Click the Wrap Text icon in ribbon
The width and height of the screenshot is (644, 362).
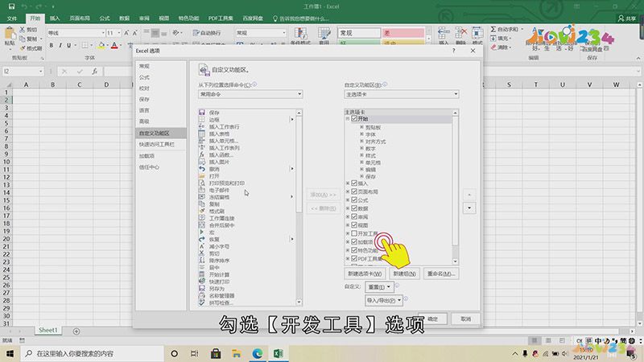click(196, 33)
